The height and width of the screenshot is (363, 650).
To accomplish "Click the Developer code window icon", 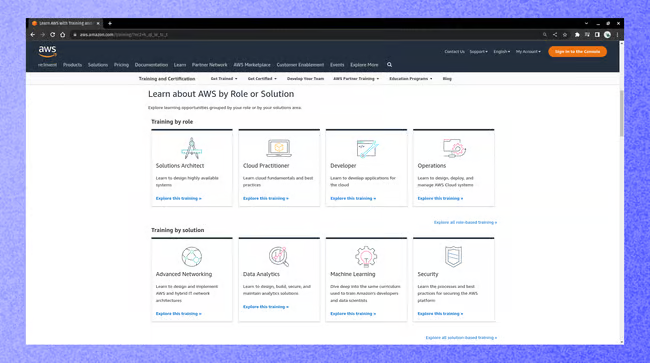I will (367, 149).
